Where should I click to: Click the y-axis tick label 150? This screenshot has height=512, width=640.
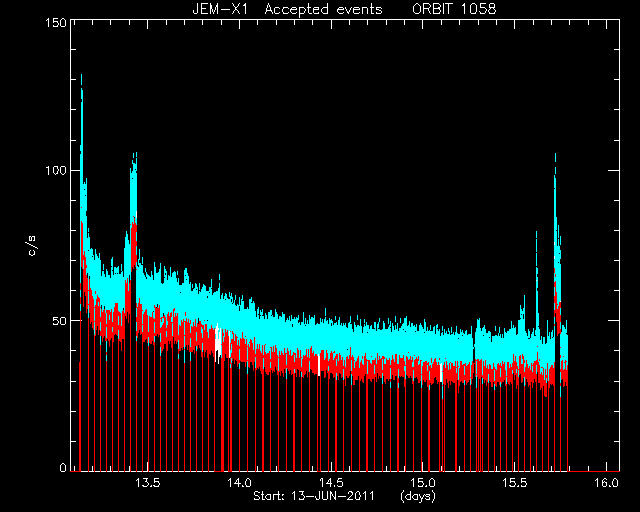pyautogui.click(x=56, y=23)
